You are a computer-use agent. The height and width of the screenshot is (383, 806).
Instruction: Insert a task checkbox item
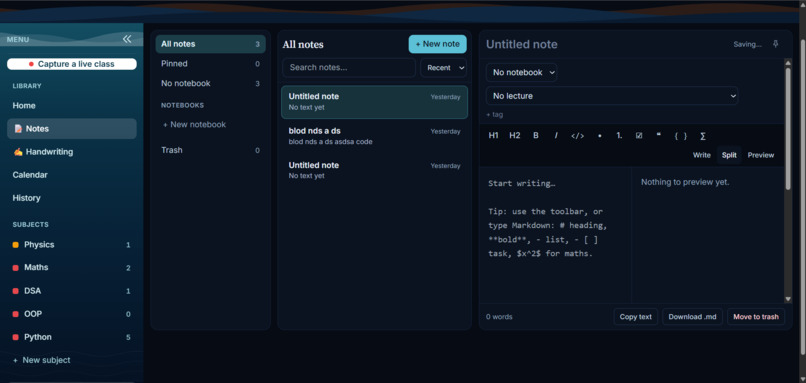click(639, 136)
